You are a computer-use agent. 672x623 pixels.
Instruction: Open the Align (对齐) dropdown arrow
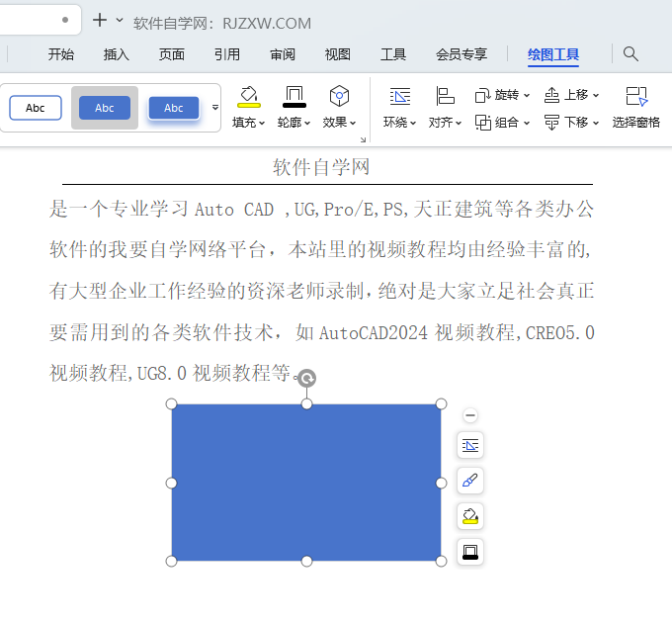[459, 123]
